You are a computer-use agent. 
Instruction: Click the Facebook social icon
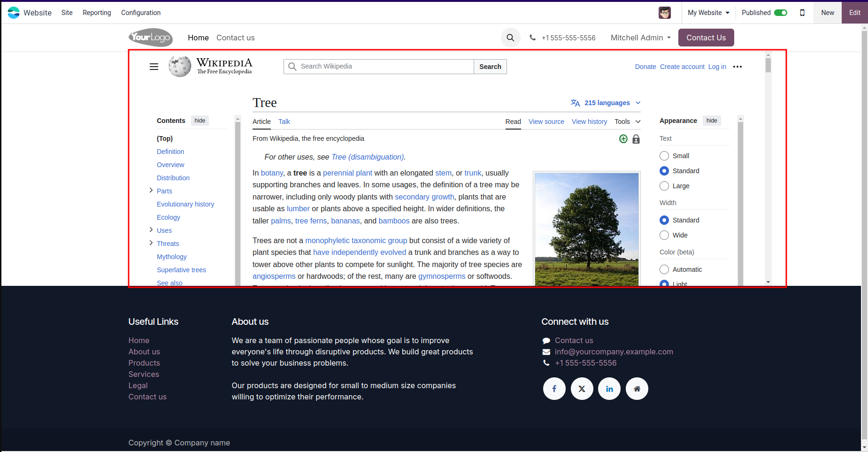pos(554,389)
